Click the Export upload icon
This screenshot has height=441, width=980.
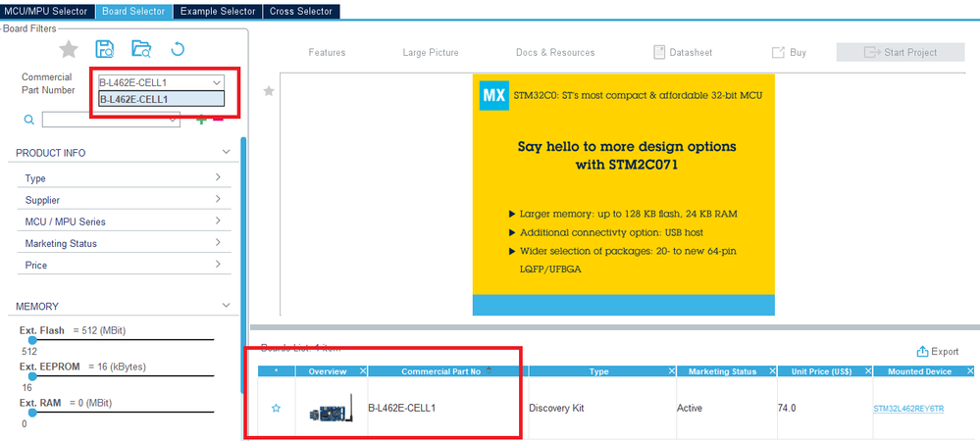click(922, 352)
